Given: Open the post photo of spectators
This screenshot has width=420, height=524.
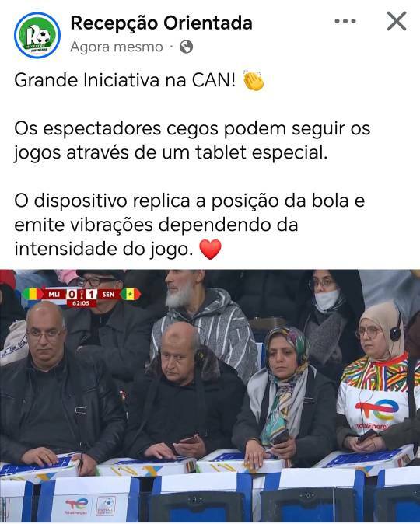Looking at the screenshot, I should point(210,396).
